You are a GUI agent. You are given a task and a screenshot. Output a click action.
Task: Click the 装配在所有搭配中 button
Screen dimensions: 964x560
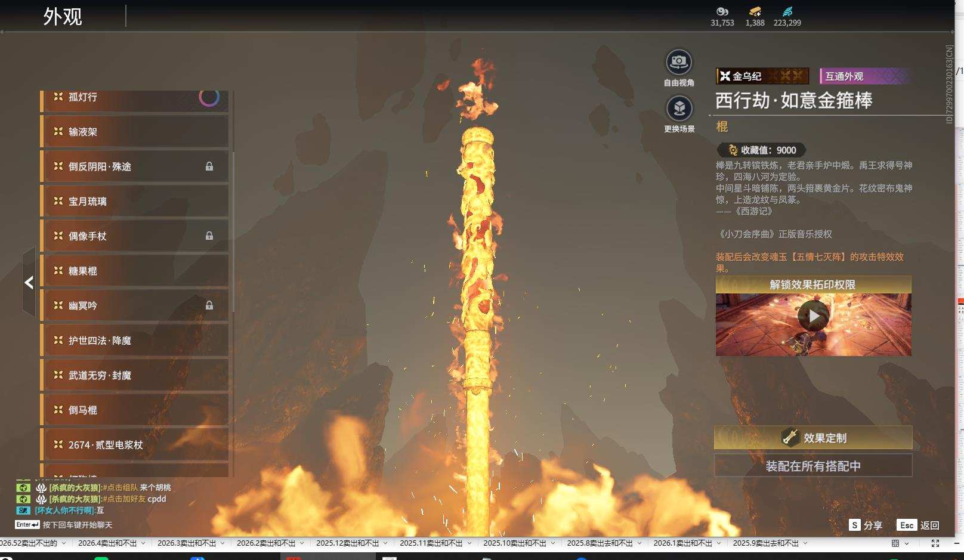click(x=813, y=466)
